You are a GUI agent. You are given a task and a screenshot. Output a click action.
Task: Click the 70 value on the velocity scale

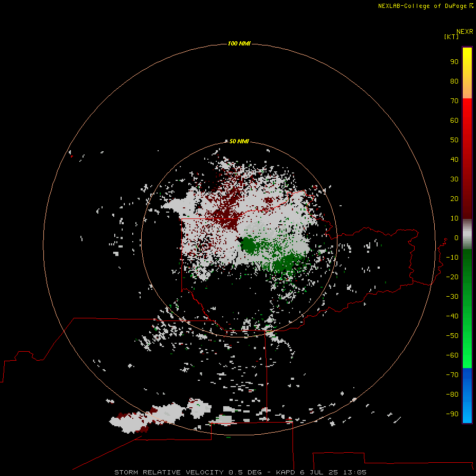(454, 101)
